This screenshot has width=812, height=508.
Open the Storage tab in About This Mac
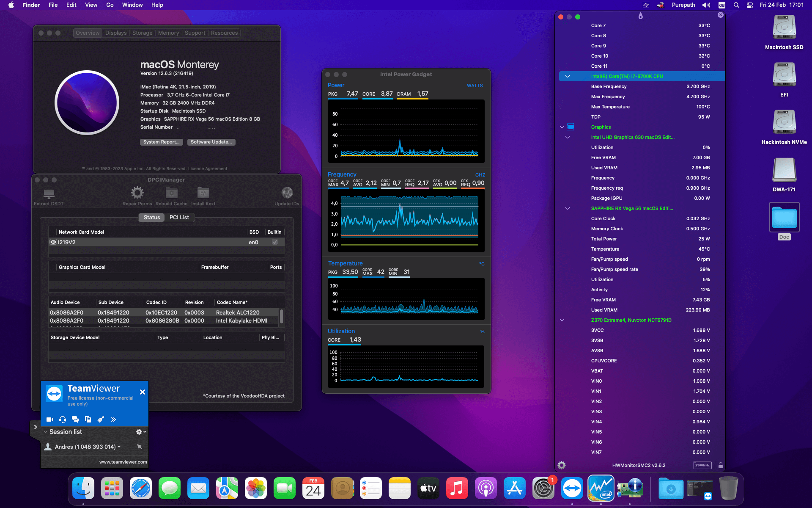[x=142, y=33]
